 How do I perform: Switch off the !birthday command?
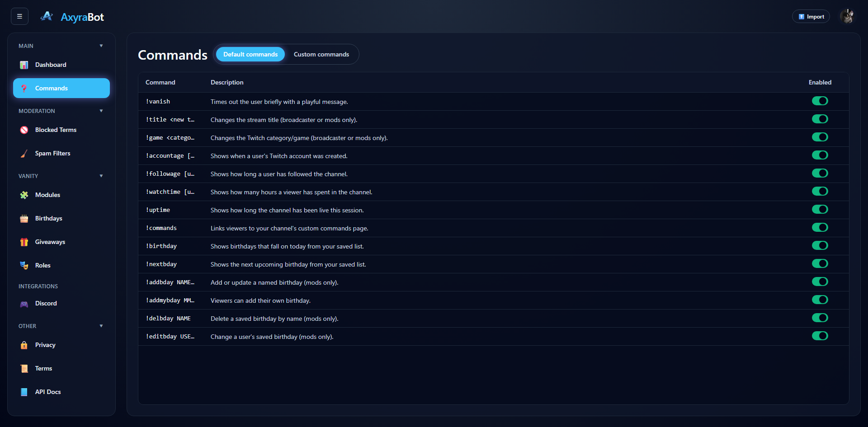[820, 245]
